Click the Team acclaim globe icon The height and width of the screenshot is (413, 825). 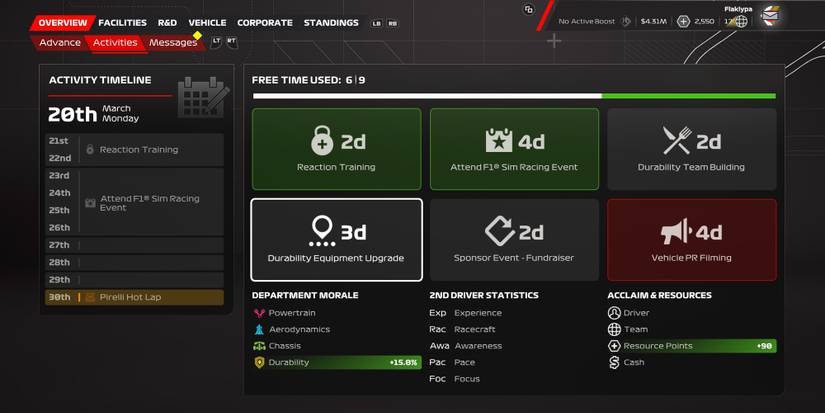pos(614,329)
